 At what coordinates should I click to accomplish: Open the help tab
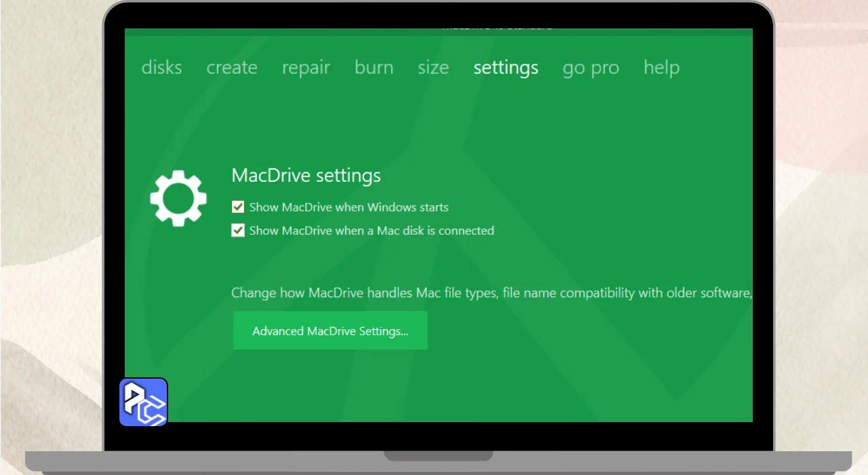pos(661,68)
